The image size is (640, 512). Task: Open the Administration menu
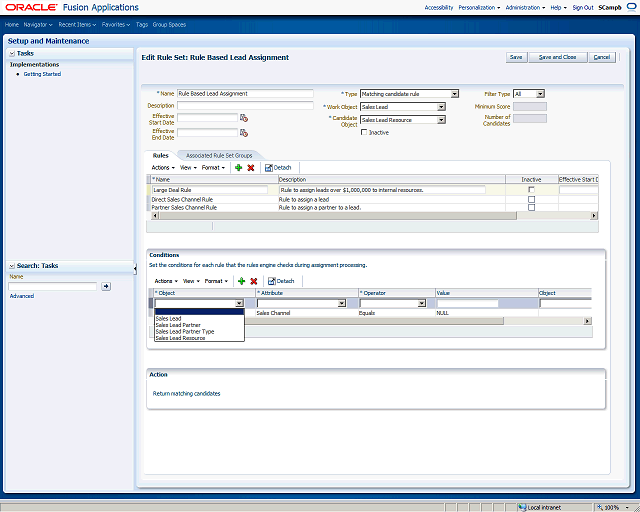tap(525, 7)
